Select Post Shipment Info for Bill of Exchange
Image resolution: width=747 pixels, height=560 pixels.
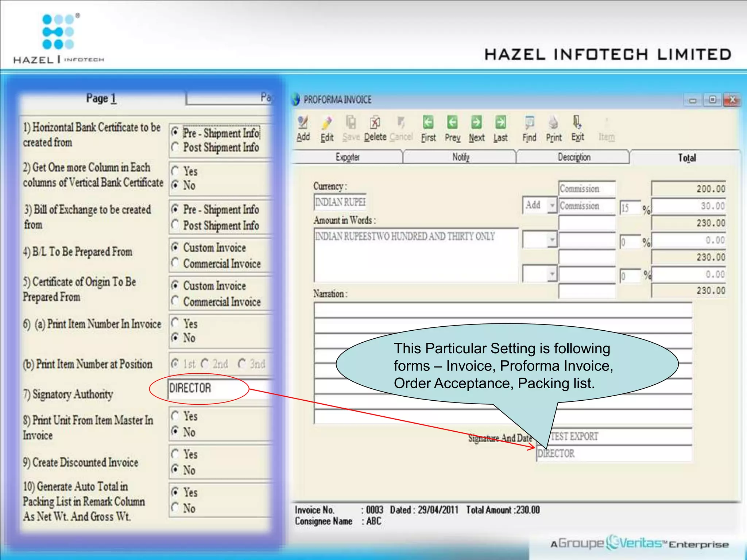coord(175,225)
